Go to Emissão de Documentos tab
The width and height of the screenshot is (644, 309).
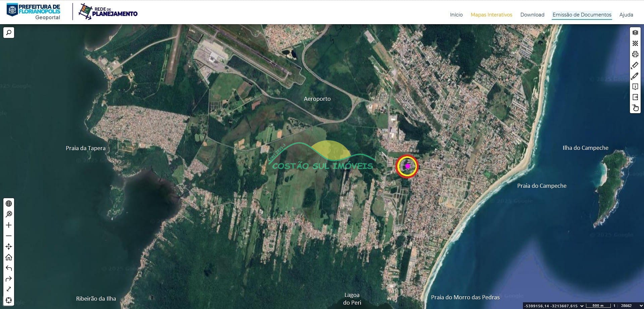click(582, 15)
